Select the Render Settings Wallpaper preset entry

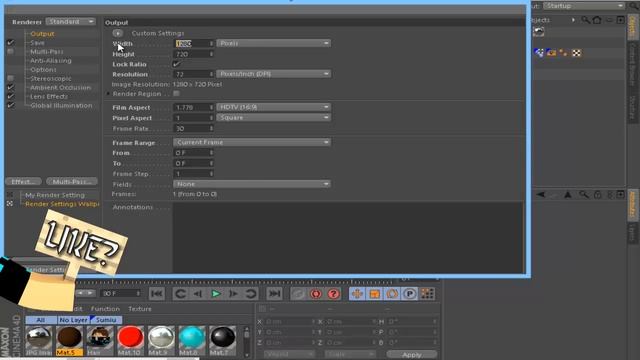[x=62, y=204]
